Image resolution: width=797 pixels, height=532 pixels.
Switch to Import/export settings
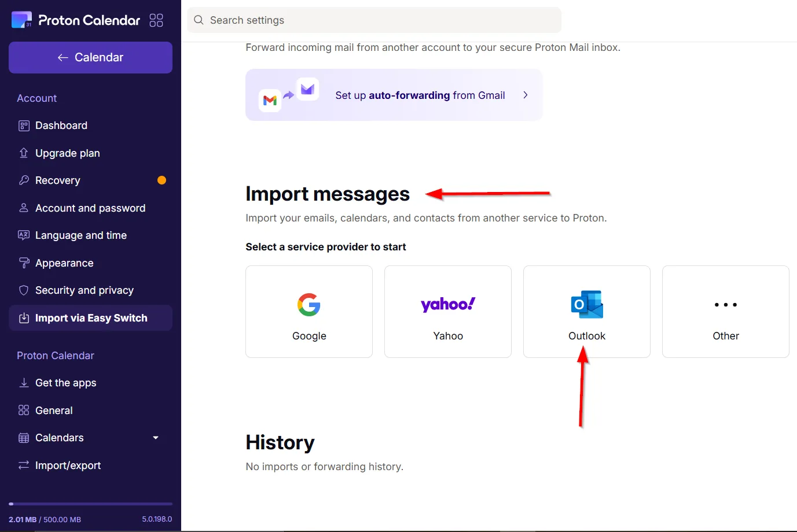pos(68,465)
